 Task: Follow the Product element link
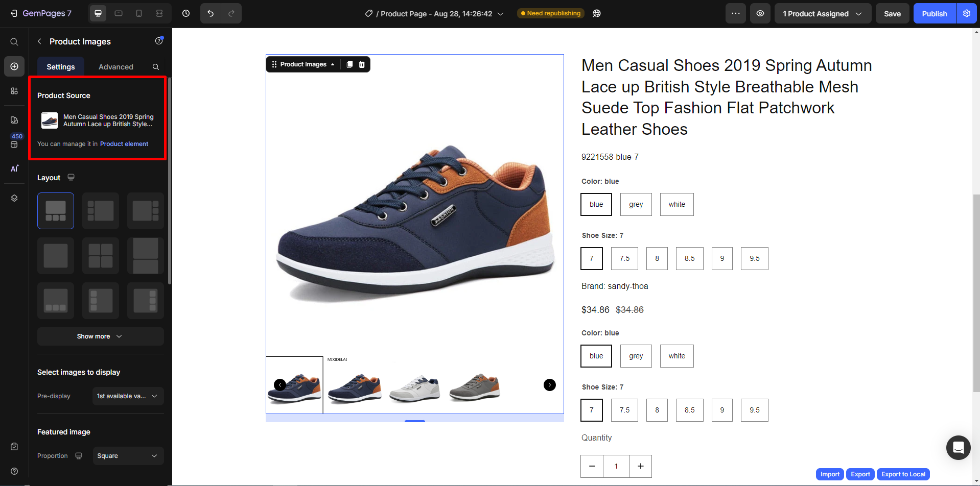(x=124, y=144)
